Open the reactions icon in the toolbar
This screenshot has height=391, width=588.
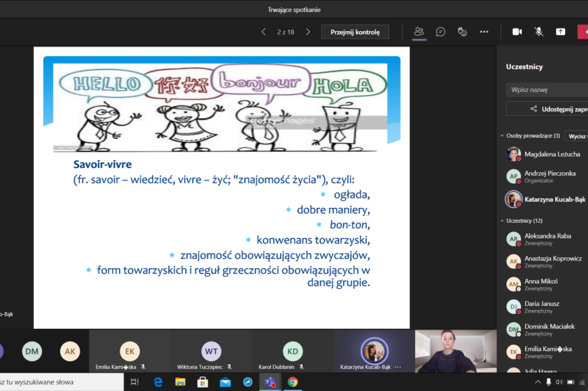point(462,32)
